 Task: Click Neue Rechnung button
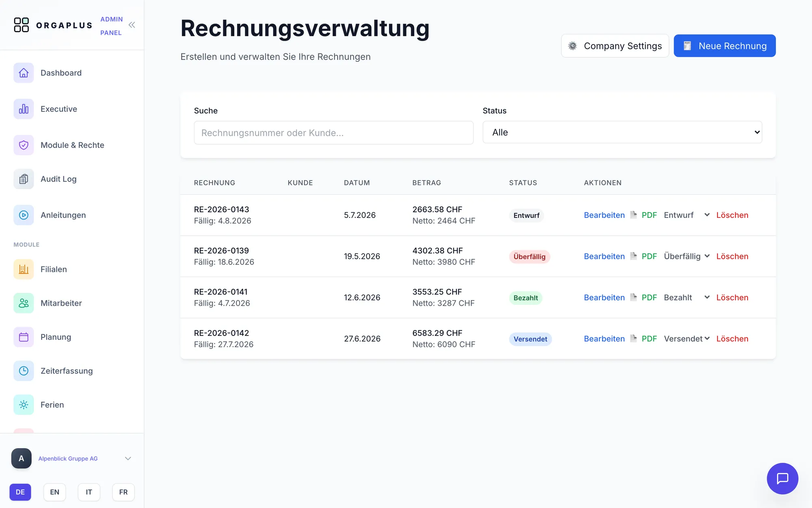(725, 46)
